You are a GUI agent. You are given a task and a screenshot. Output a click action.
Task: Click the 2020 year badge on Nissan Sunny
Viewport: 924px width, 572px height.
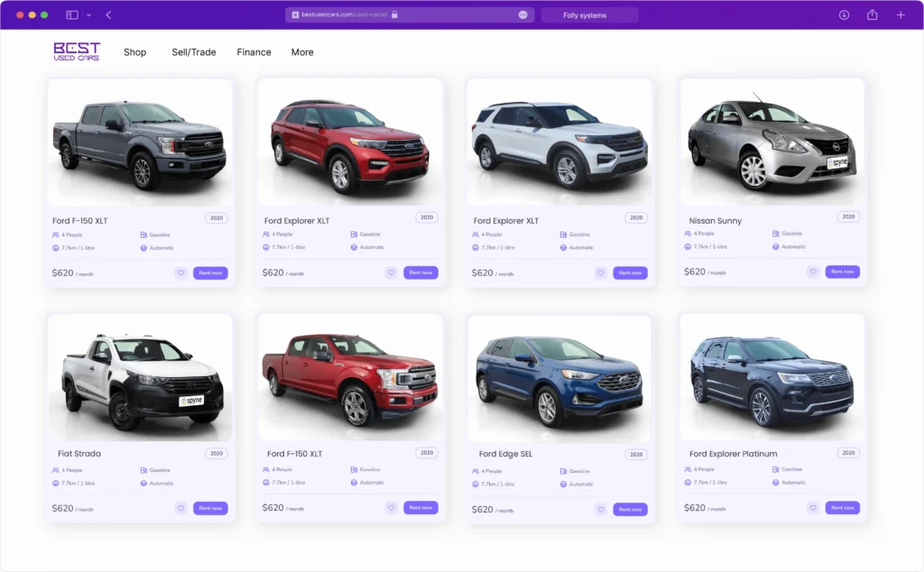click(x=848, y=217)
